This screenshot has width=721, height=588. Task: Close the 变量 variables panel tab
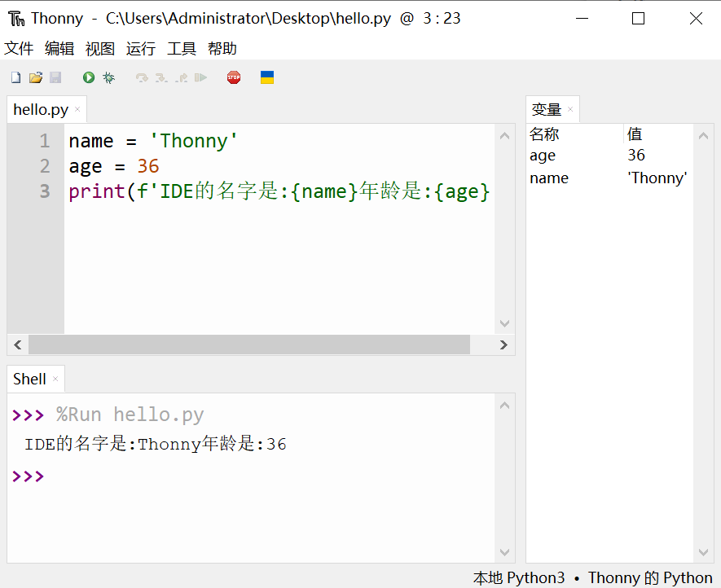570,109
